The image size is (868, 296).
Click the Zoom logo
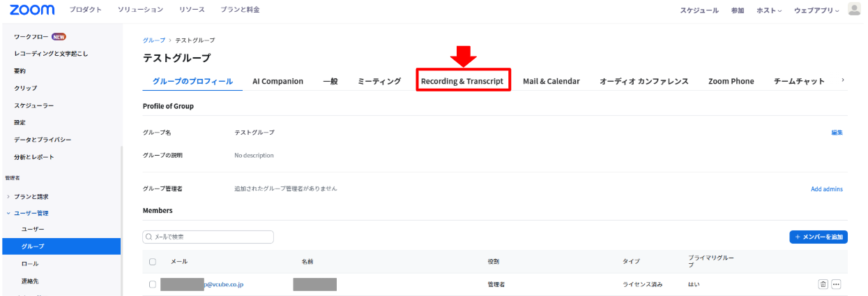point(32,10)
